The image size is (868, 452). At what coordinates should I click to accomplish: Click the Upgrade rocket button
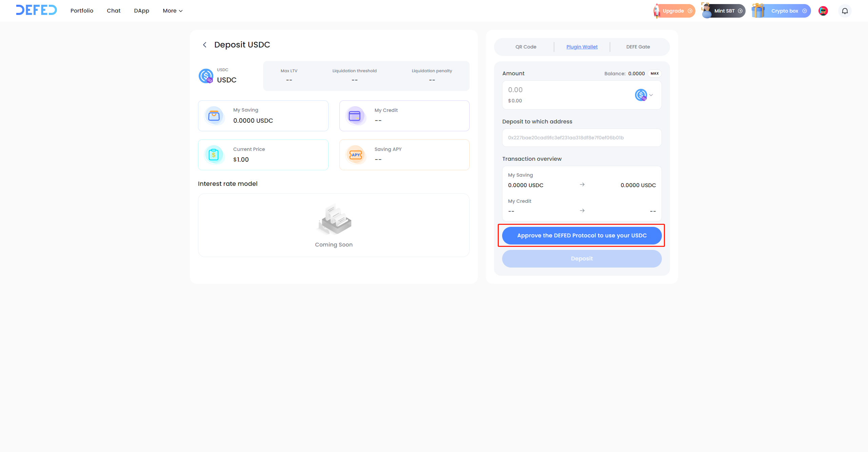coord(674,11)
